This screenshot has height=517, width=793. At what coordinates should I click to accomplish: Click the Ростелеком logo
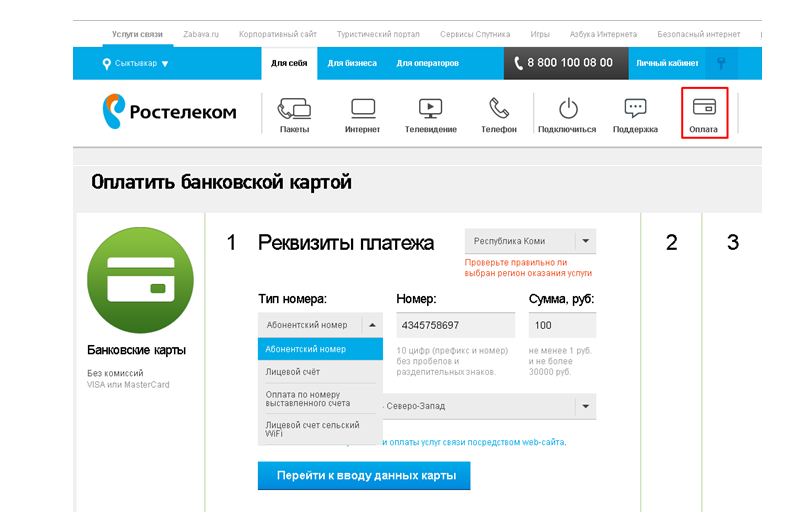point(169,112)
